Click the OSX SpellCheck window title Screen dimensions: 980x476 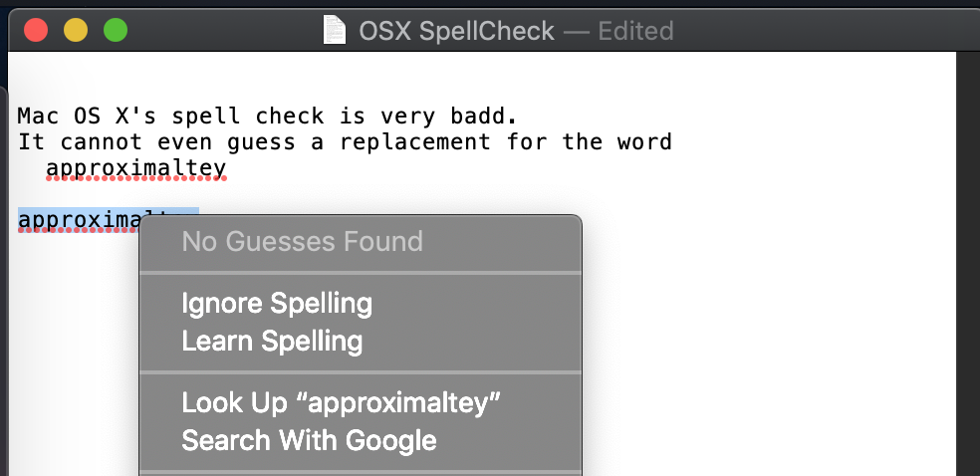tap(456, 31)
